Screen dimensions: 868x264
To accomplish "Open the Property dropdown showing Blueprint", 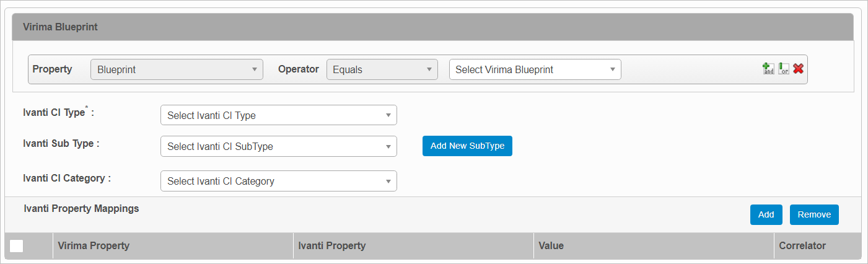I will pos(177,69).
